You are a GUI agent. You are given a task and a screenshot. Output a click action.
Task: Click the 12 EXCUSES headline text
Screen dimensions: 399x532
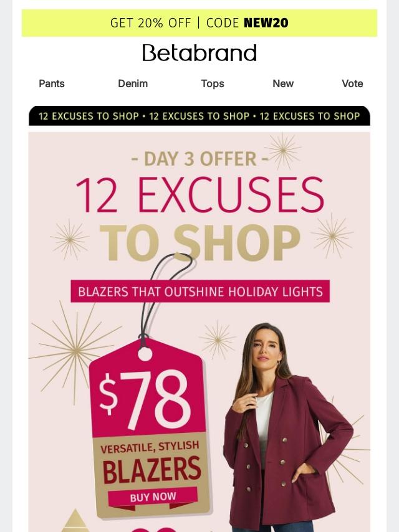(x=199, y=195)
